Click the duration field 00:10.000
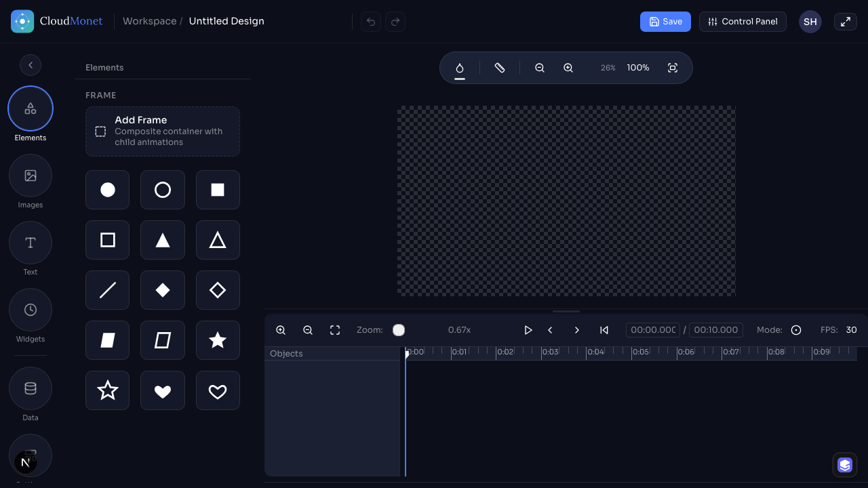The width and height of the screenshot is (868, 488). (x=716, y=330)
